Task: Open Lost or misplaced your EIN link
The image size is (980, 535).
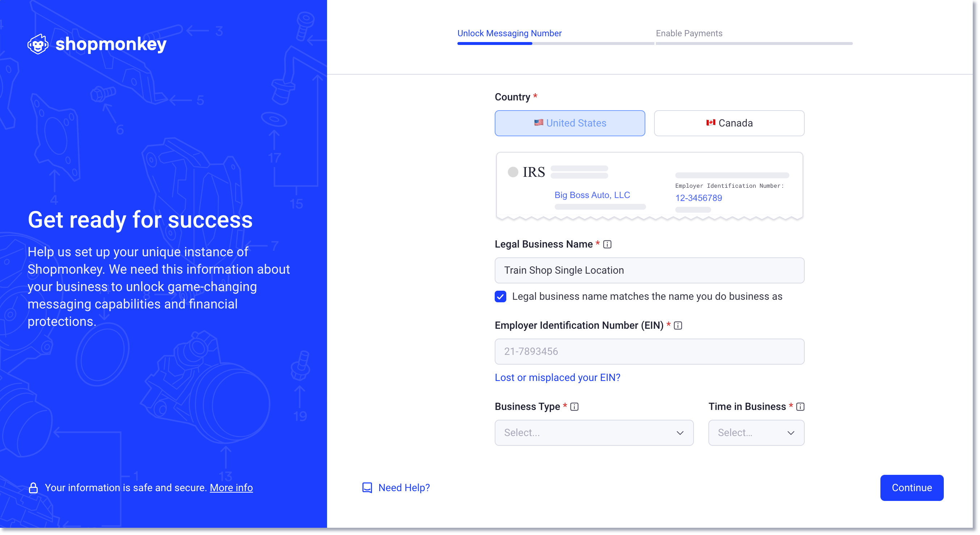Action: click(557, 377)
